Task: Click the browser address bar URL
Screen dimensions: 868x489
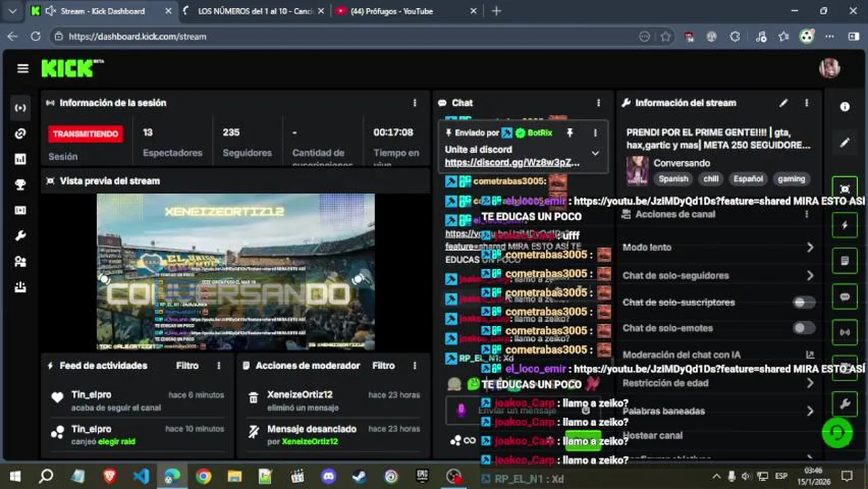Action: (x=137, y=37)
